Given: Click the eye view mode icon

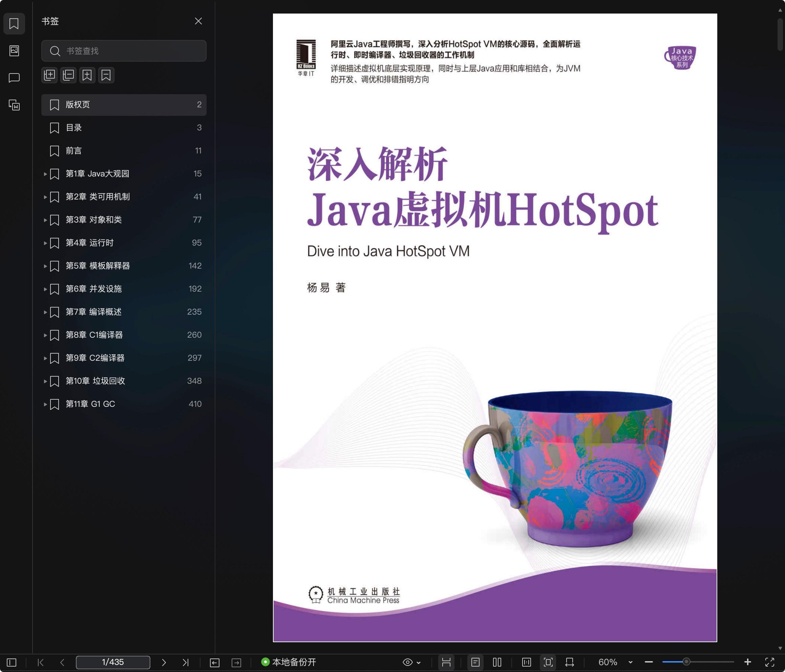Looking at the screenshot, I should [x=408, y=662].
